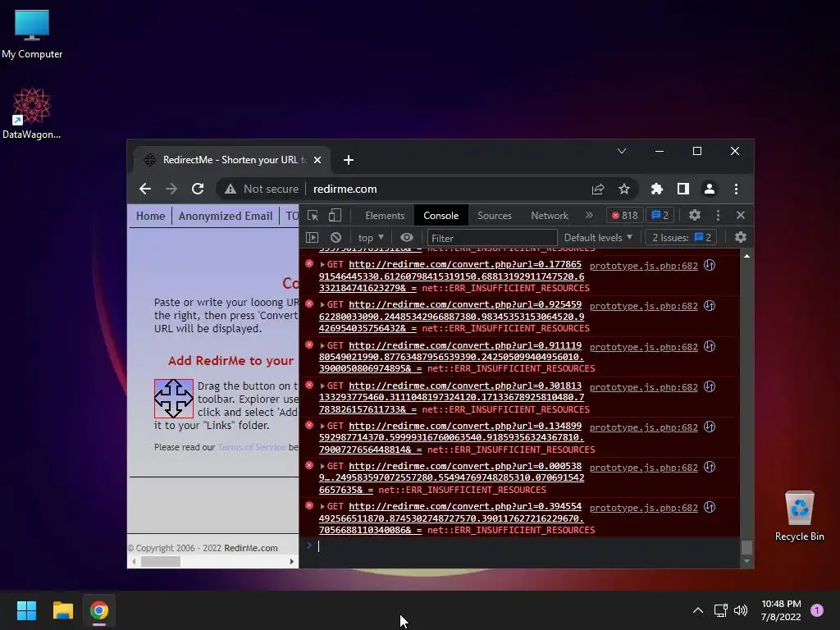Reload the redirme.com page

[x=198, y=189]
